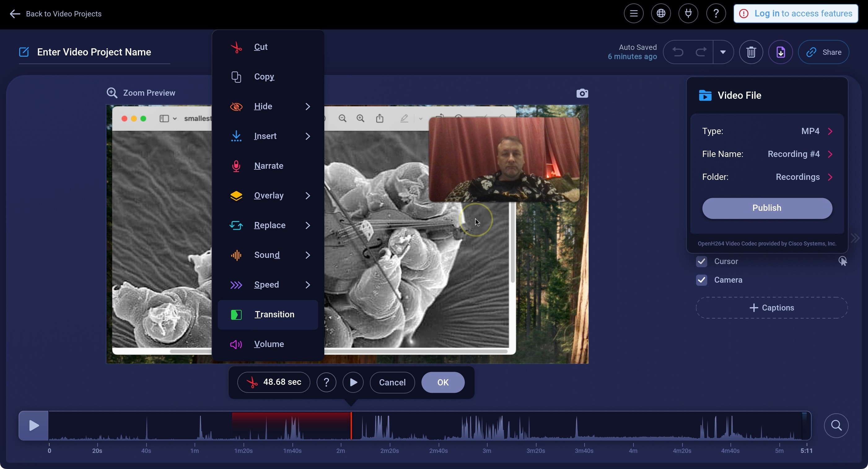Viewport: 868px width, 469px height.
Task: Disable the Camera checkbox
Action: tap(701, 280)
